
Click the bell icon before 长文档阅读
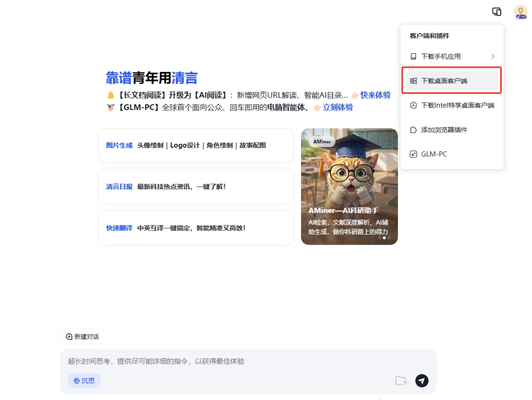pos(111,95)
